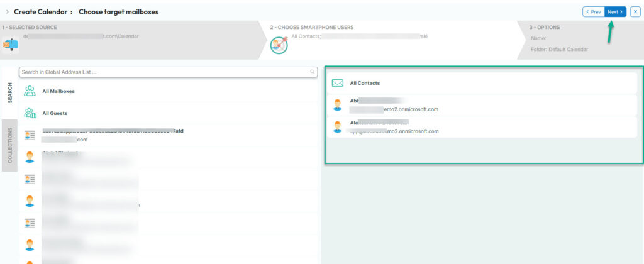Click the All Guests group icon
The width and height of the screenshot is (644, 264).
[30, 113]
